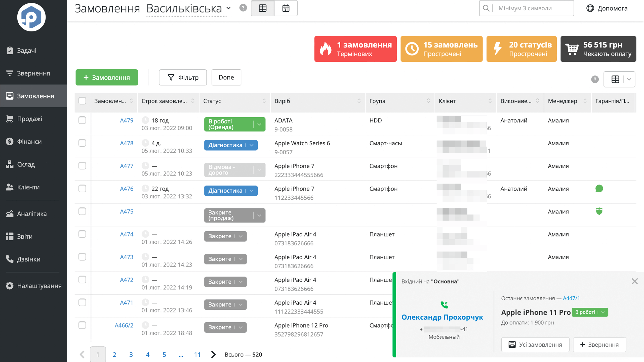The image size is (644, 362).
Task: Go to previous page arrow
Action: point(82,354)
